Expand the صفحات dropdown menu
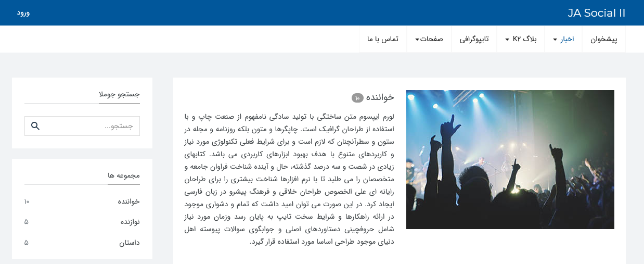This screenshot has height=264, width=644. [x=429, y=39]
